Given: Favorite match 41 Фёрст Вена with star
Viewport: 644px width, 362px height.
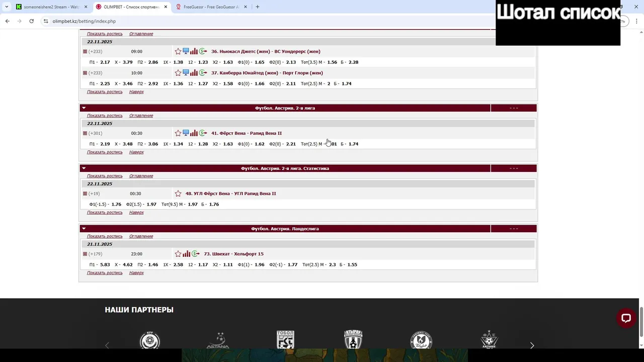Looking at the screenshot, I should (178, 133).
